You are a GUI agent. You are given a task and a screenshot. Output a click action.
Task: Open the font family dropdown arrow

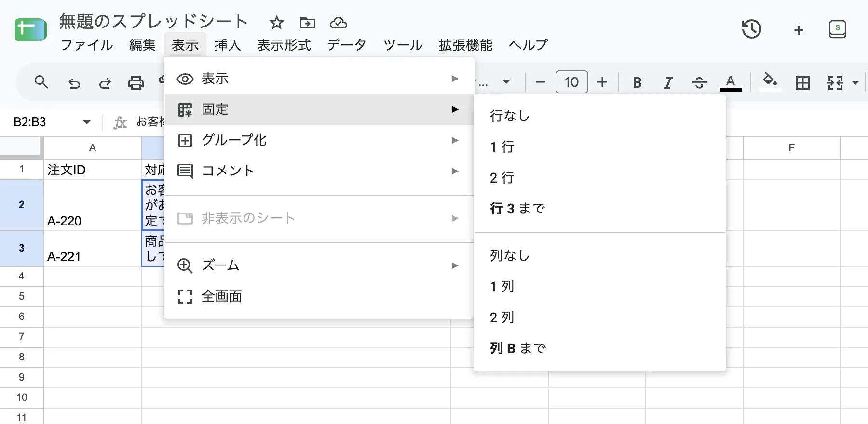pyautogui.click(x=506, y=82)
